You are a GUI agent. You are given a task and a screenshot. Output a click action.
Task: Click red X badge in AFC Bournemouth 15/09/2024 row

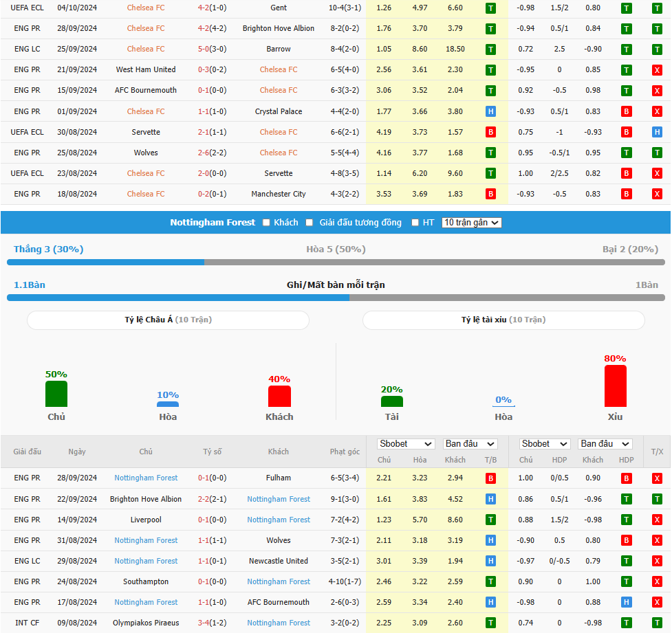click(657, 90)
